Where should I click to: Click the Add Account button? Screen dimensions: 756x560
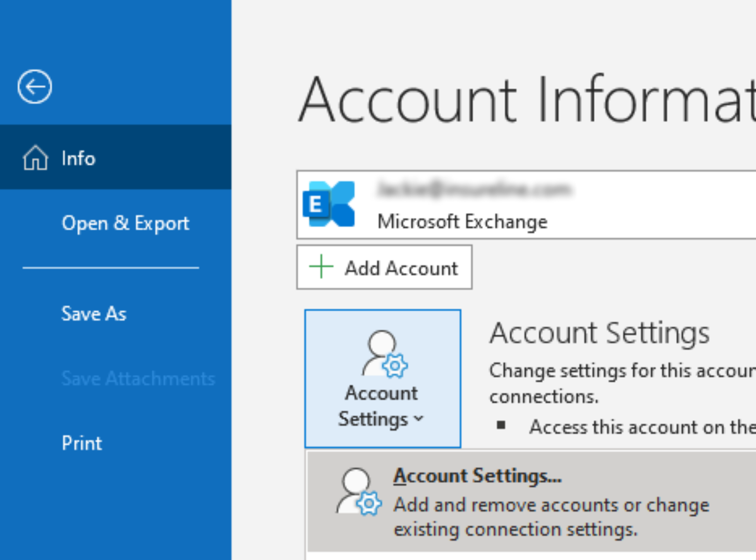tap(384, 267)
